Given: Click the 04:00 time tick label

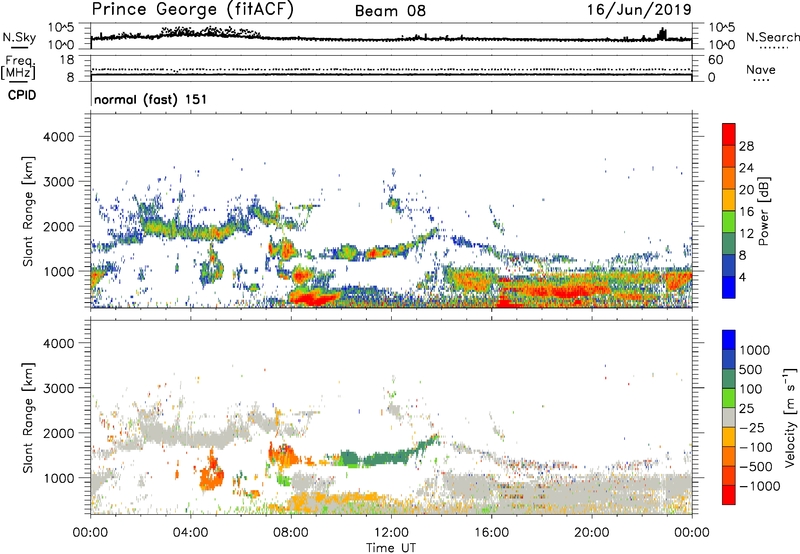Looking at the screenshot, I should point(190,533).
